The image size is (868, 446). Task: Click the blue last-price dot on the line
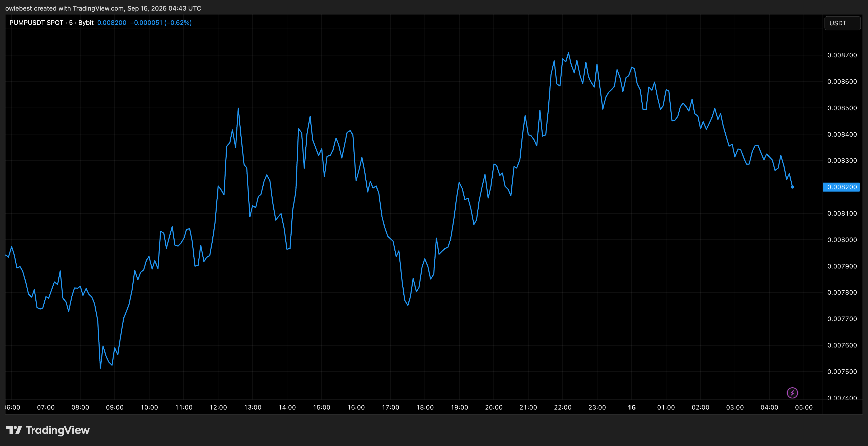pyautogui.click(x=792, y=187)
